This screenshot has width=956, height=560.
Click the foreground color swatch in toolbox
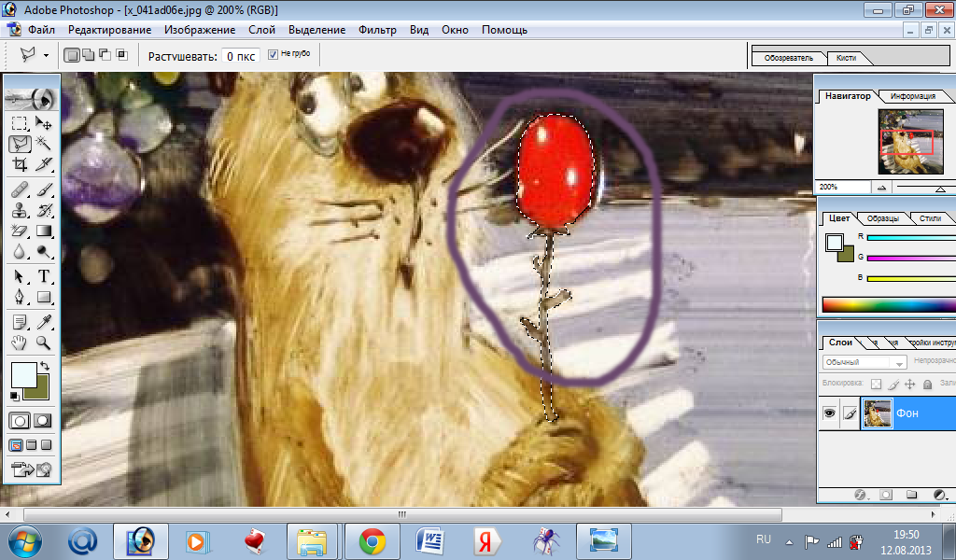tap(23, 375)
